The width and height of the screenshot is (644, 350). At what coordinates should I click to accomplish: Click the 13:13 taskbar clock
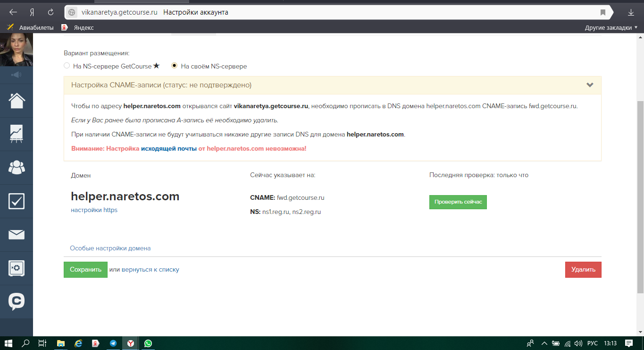tap(611, 343)
